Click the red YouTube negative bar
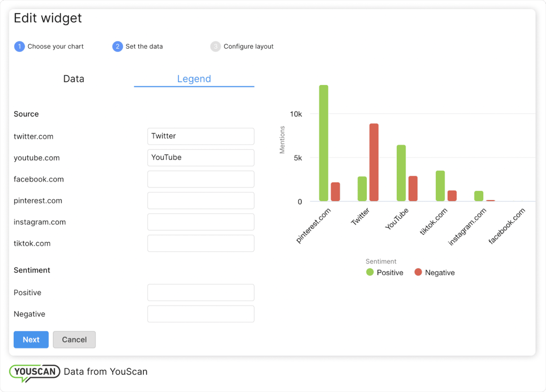The height and width of the screenshot is (392, 546). click(413, 188)
